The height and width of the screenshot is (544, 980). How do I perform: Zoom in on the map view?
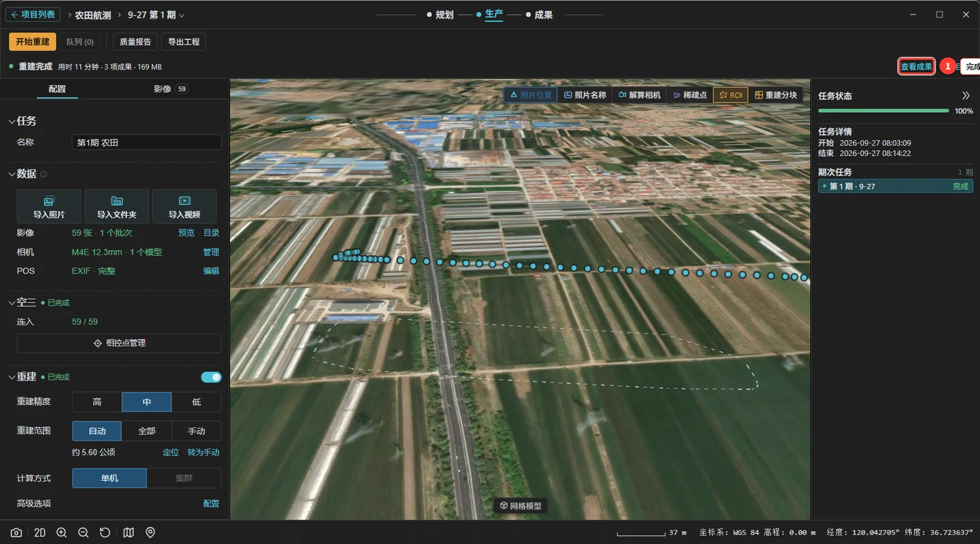tap(61, 532)
